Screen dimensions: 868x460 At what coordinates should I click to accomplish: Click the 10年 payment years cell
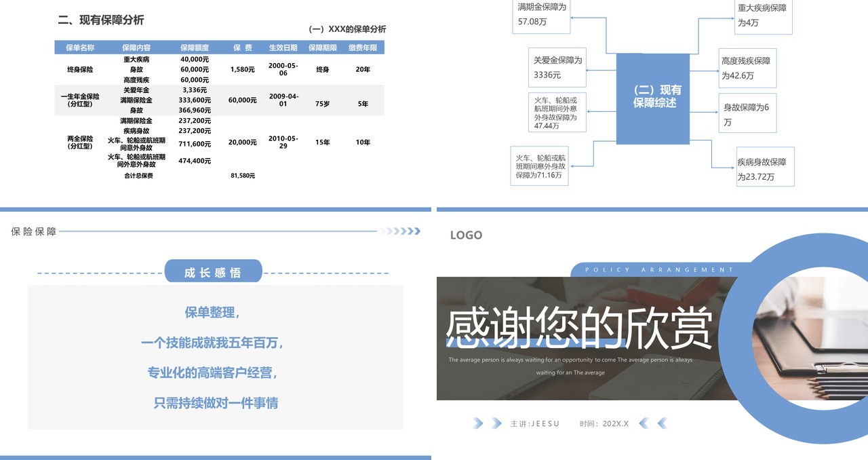click(363, 142)
